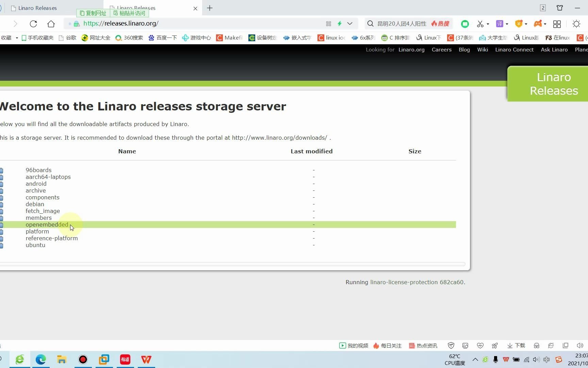
Task: Open the 下载 downloads manager
Action: point(516,346)
